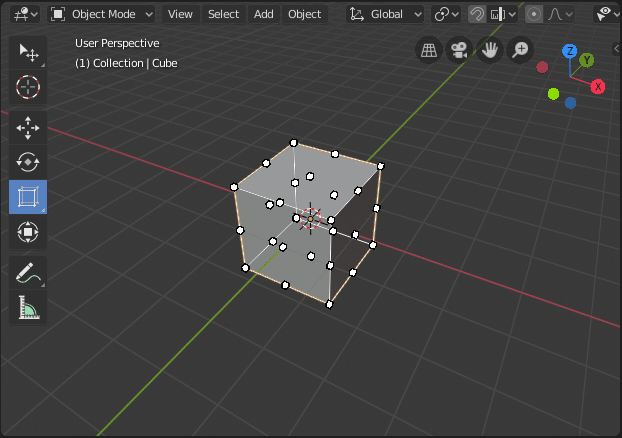Viewport: 622px width, 438px height.
Task: Click the "(1) Collection | Cube" label
Action: click(x=126, y=63)
